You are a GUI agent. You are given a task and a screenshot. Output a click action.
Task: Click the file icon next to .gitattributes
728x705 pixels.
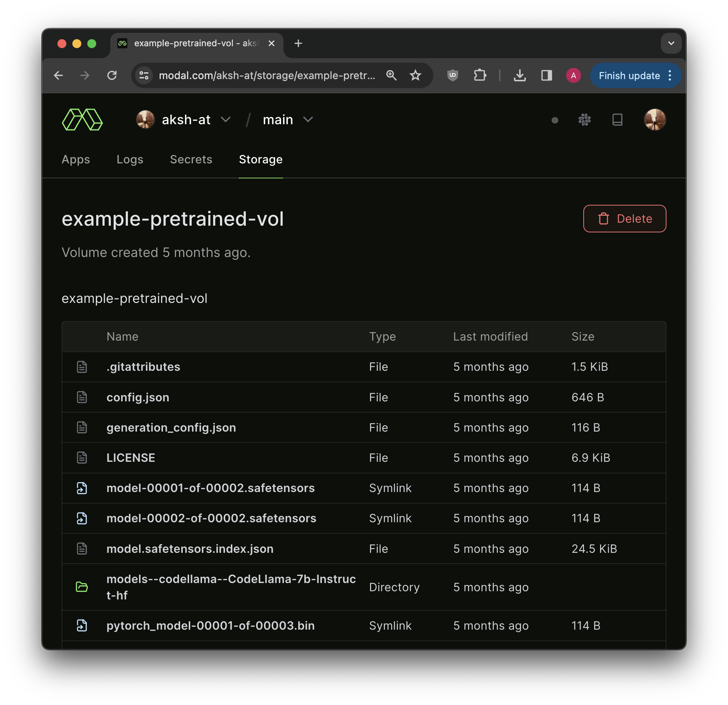pos(82,366)
